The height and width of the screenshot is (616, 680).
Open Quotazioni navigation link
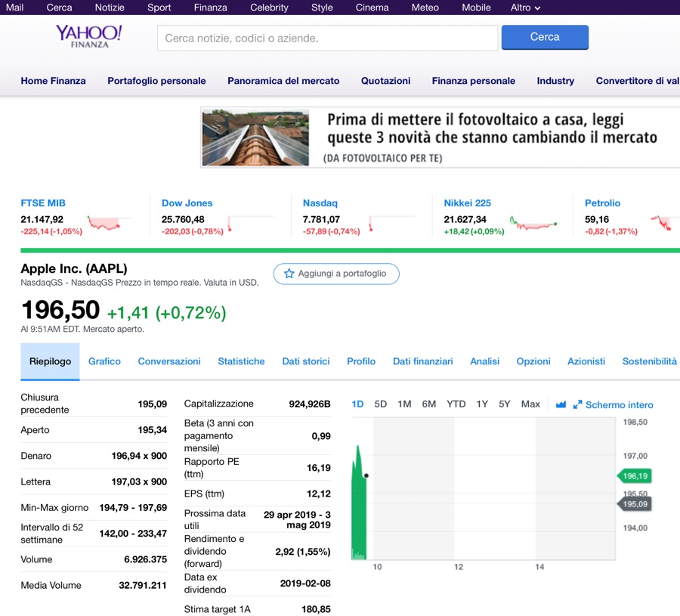[385, 81]
